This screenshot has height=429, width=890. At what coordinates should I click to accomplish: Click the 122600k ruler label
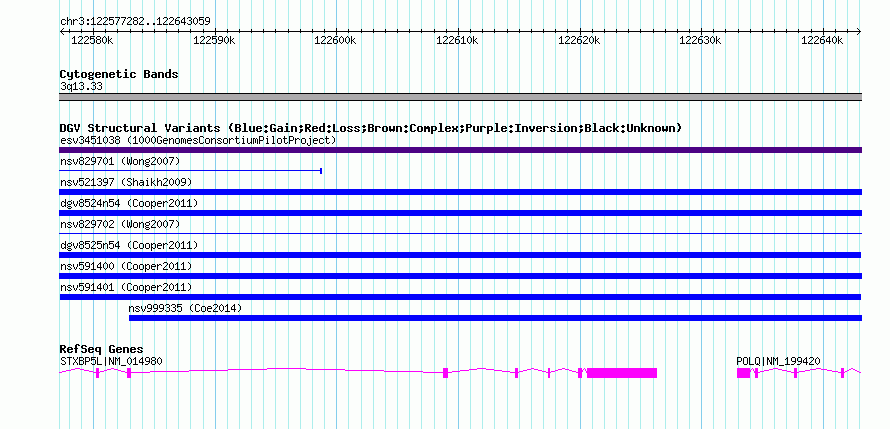[335, 40]
